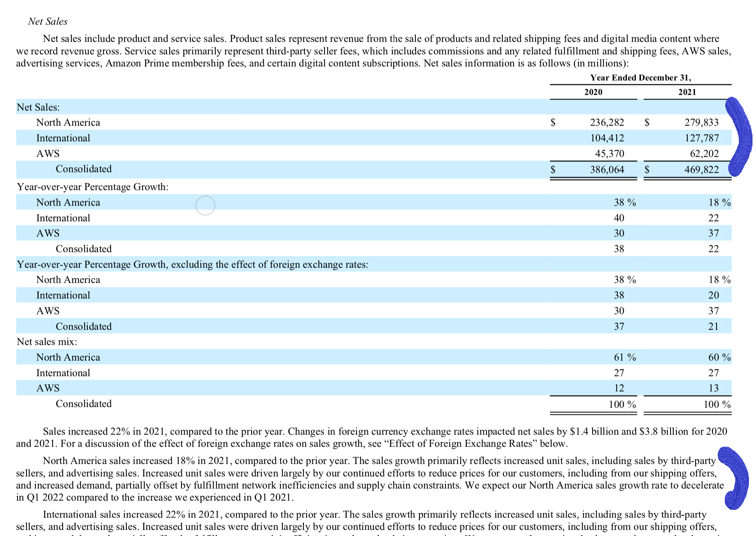Select North America 2020 mix value 61 %
Viewport: 756px width, 536px height.
625,357
